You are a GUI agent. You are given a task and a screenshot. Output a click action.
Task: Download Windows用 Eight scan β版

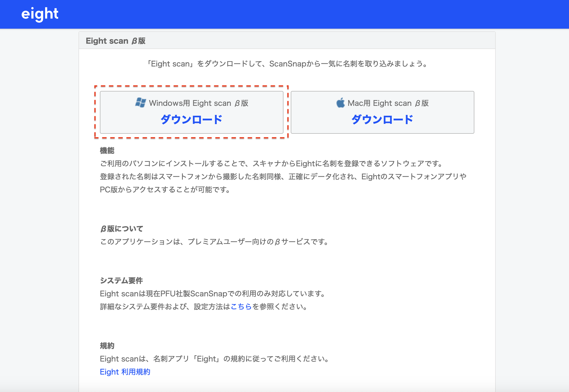coord(192,112)
